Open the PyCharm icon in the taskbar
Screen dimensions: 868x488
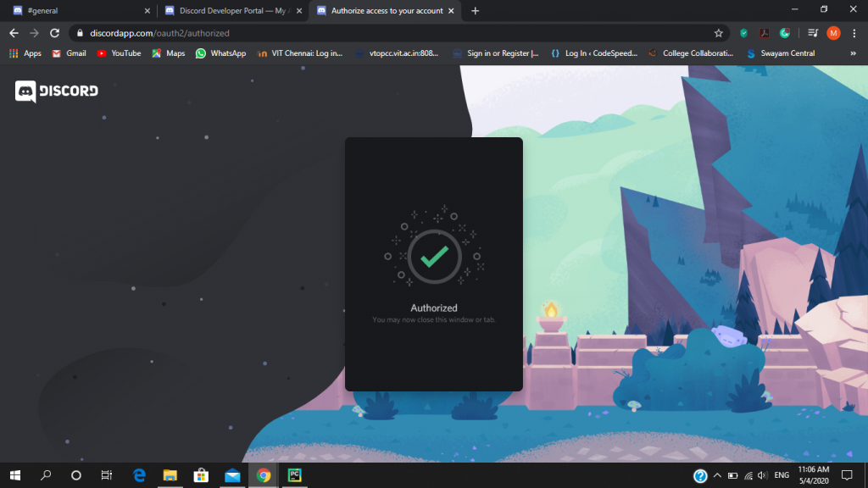[x=295, y=475]
